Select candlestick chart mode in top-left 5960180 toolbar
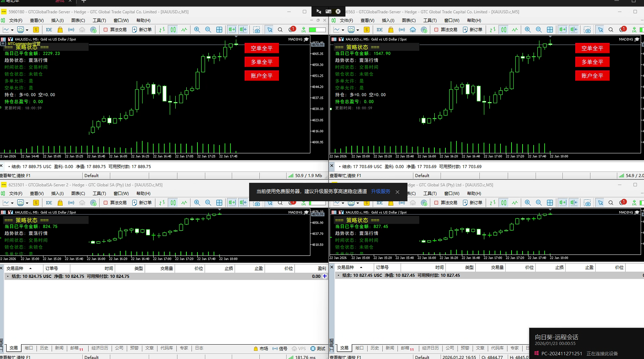Image resolution: width=644 pixels, height=359 pixels. click(x=173, y=30)
